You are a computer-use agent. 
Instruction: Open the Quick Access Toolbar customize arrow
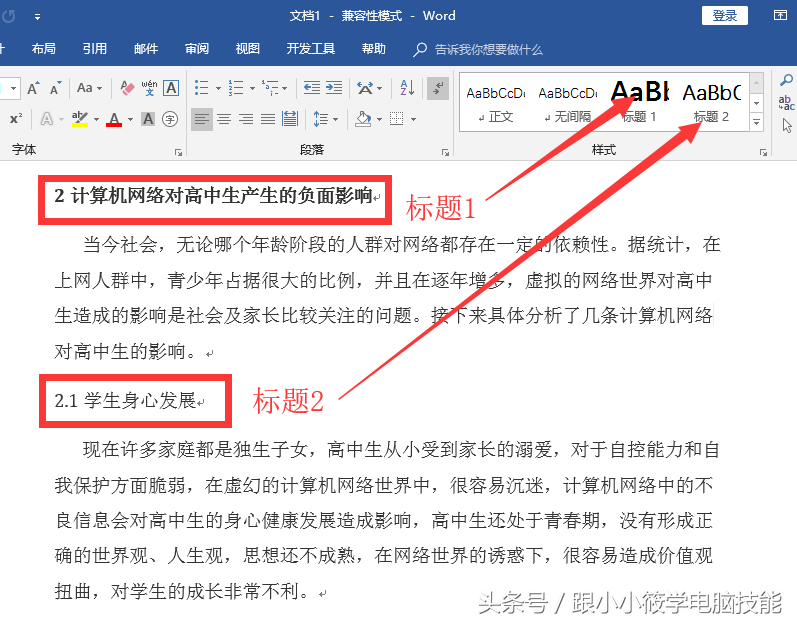[37, 17]
